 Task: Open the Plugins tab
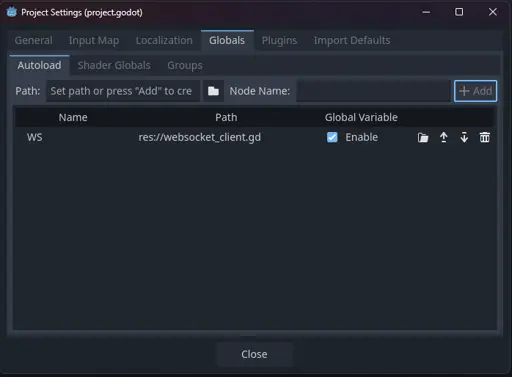[x=279, y=40]
